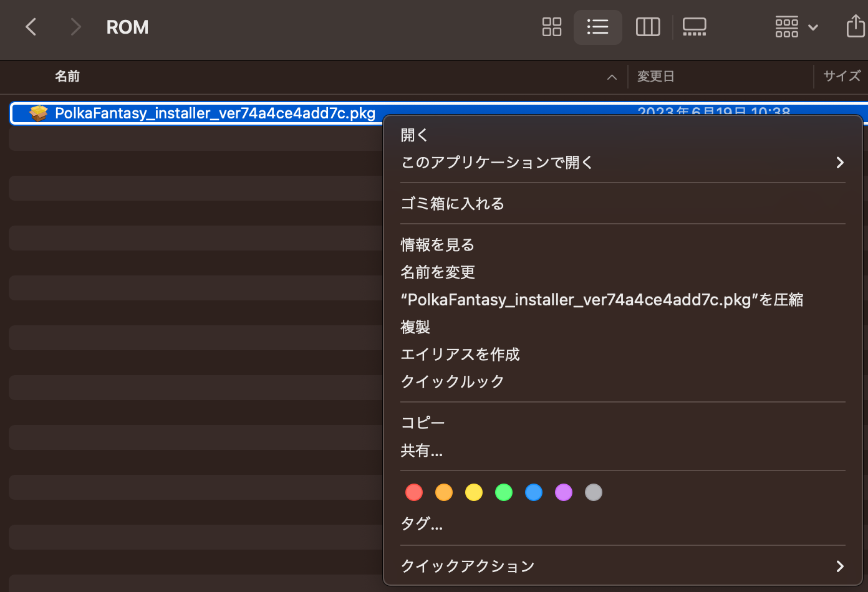Expand arrow beside クイックアクション
Viewport: 868px width, 592px height.
click(840, 566)
